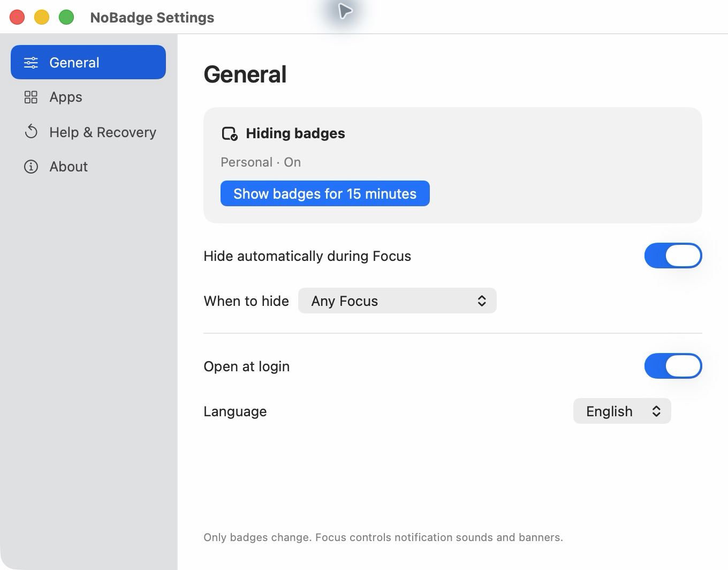
Task: Click the Hide automatically during Focus label
Action: pyautogui.click(x=307, y=256)
